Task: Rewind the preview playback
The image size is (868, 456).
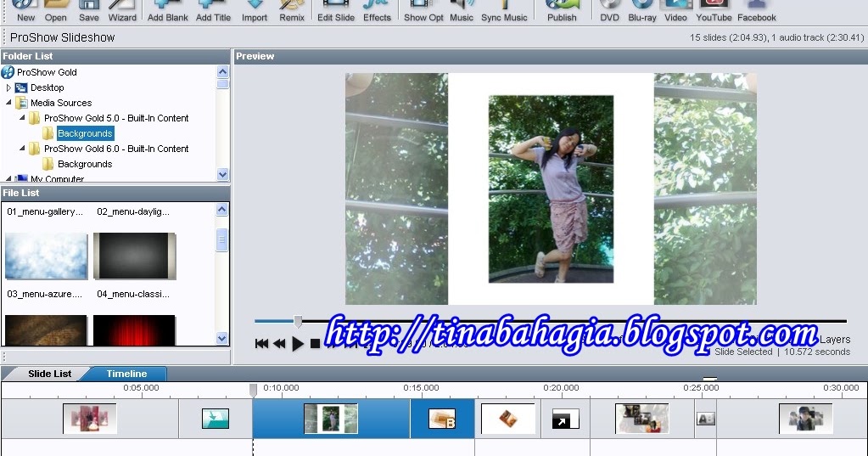Action: (279, 344)
